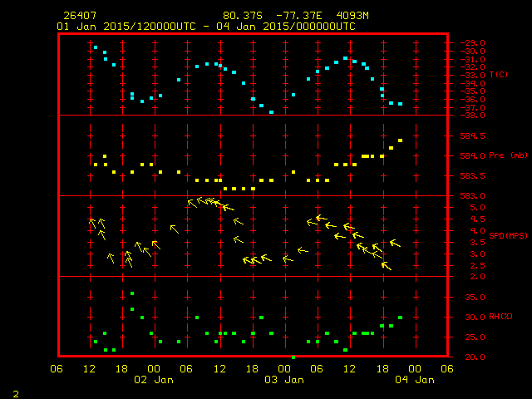
Task: Click wind speed tick value 2.0
Action: [478, 277]
